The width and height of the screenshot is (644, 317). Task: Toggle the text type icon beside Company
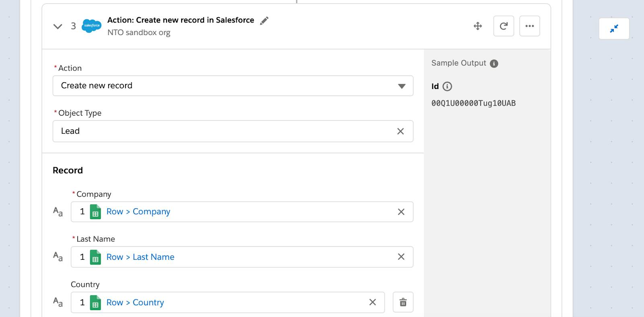pos(58,212)
